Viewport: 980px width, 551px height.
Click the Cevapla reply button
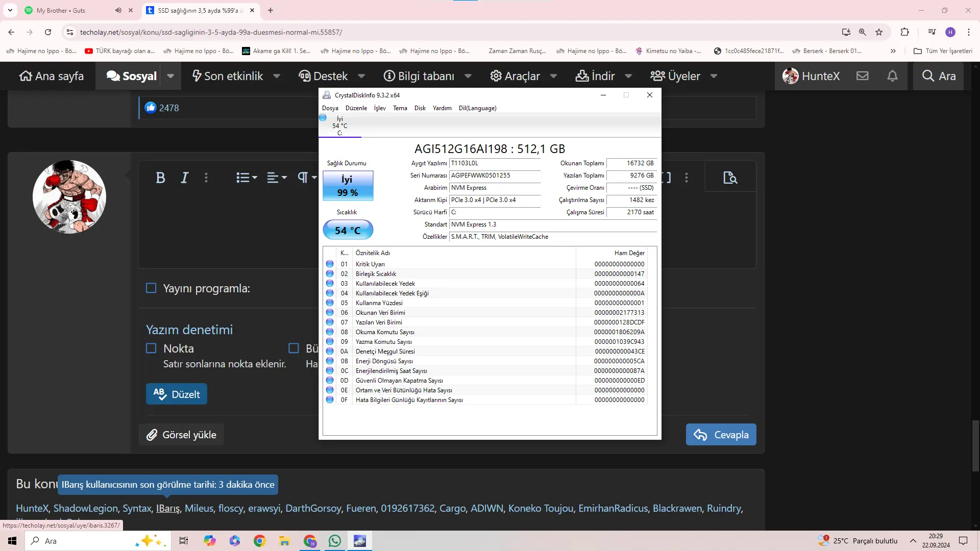(721, 435)
